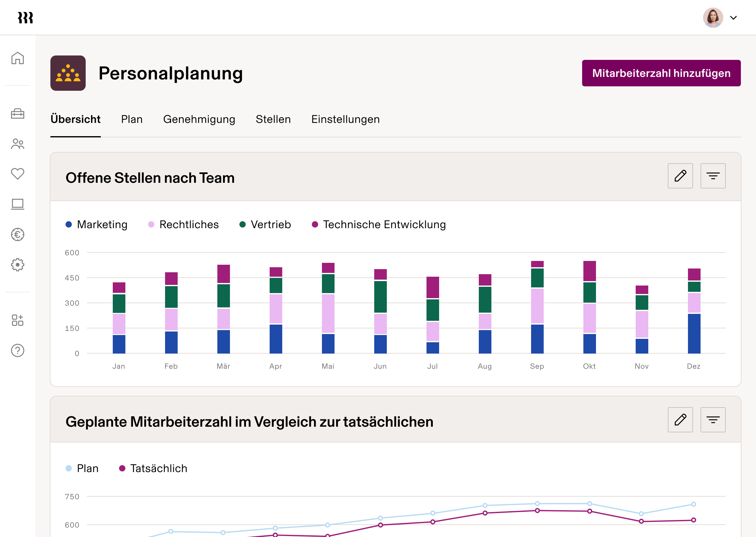Click the Rechtliches legend color dot
This screenshot has width=756, height=537.
pyautogui.click(x=150, y=224)
